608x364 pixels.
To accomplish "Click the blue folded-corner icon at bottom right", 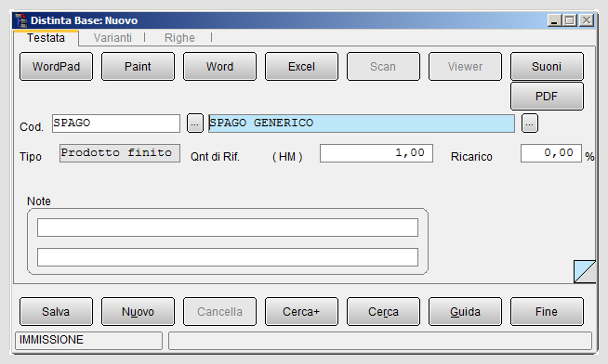I will click(585, 271).
